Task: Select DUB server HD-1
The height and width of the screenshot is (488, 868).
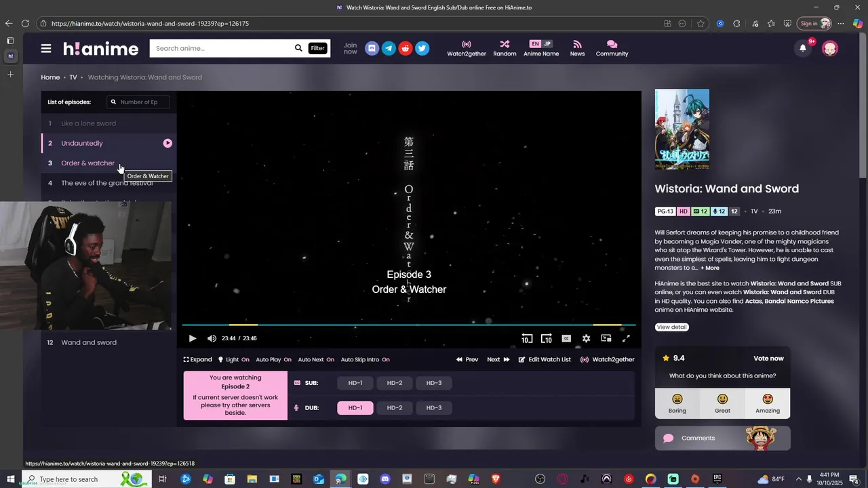Action: coord(355,407)
